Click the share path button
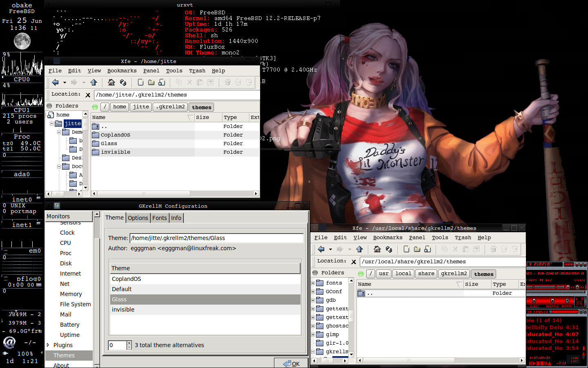 point(426,274)
